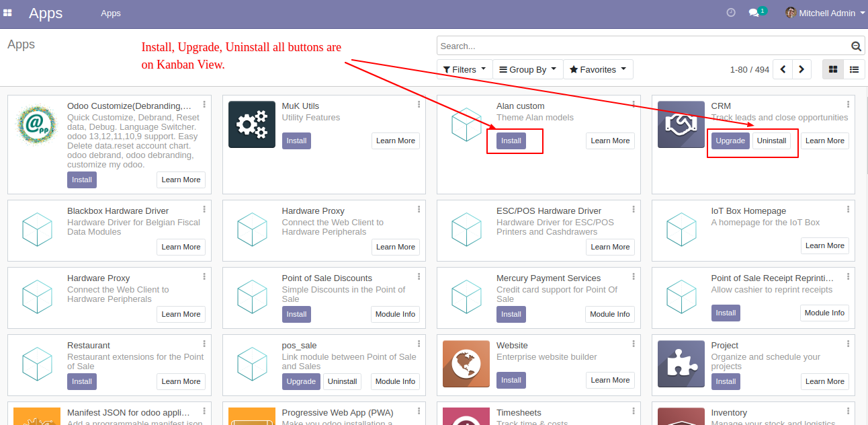Click Learn More on Blackbox Hardware Driver
This screenshot has height=425, width=868.
181,247
